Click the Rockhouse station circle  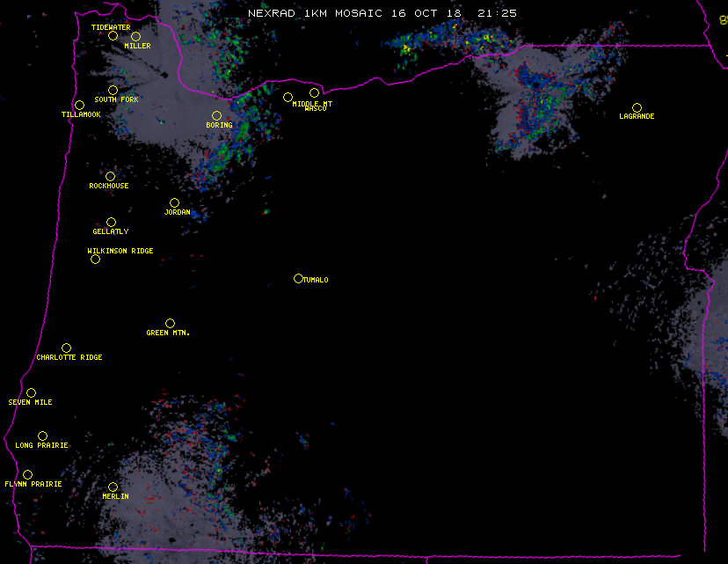[x=110, y=176]
